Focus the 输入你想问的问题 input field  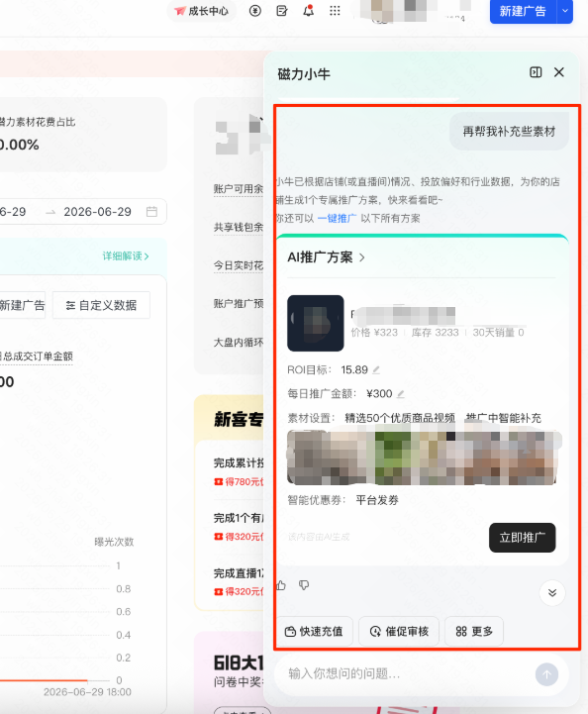405,674
